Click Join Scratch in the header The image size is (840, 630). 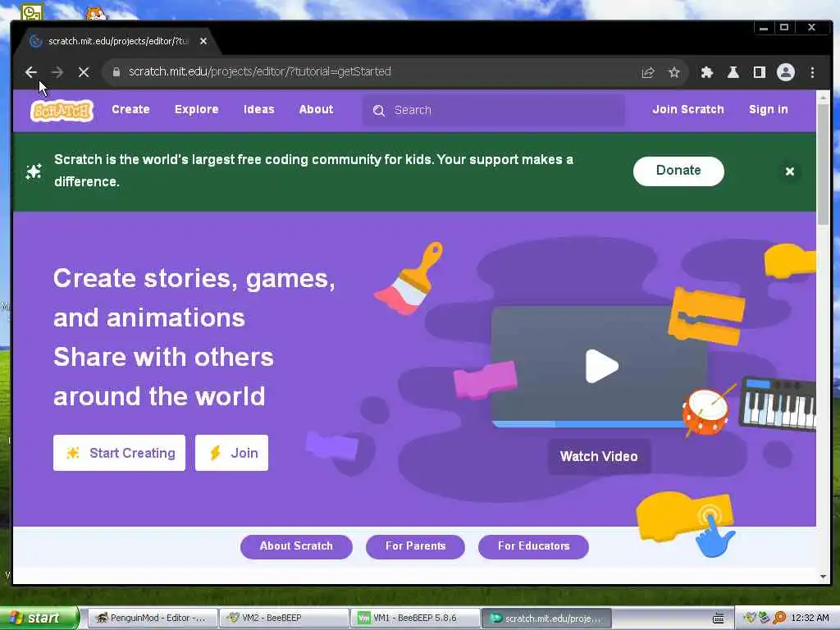[x=688, y=109]
